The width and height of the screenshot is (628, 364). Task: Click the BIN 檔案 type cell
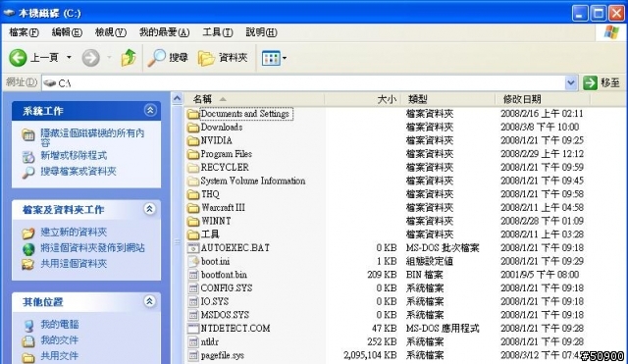click(x=425, y=275)
